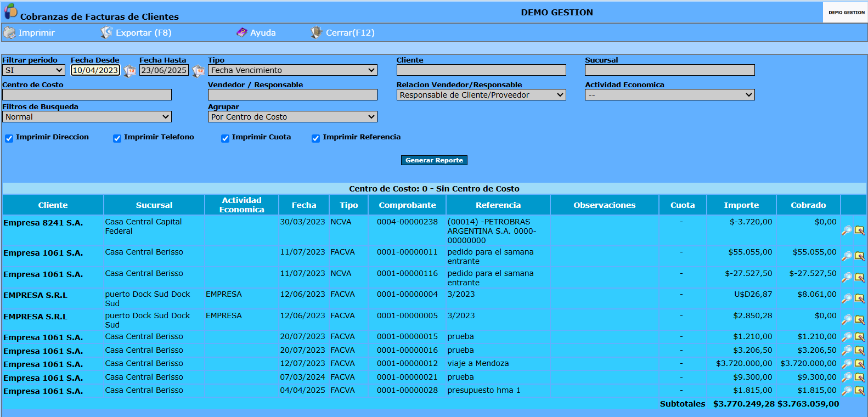Uncheck the Imprimir Telefono checkbox
Screen dimensions: 868x417
coord(117,138)
